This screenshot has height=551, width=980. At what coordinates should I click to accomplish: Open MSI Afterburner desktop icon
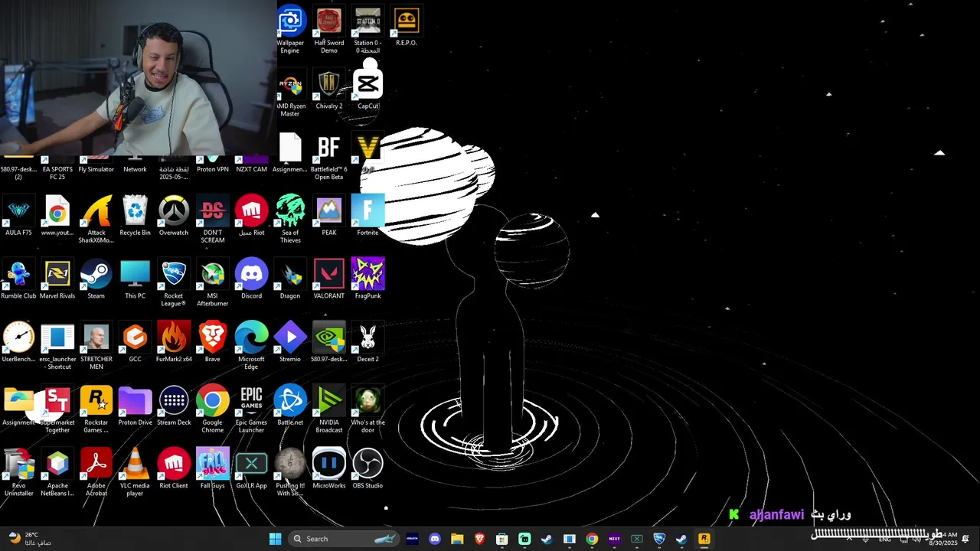click(x=212, y=283)
